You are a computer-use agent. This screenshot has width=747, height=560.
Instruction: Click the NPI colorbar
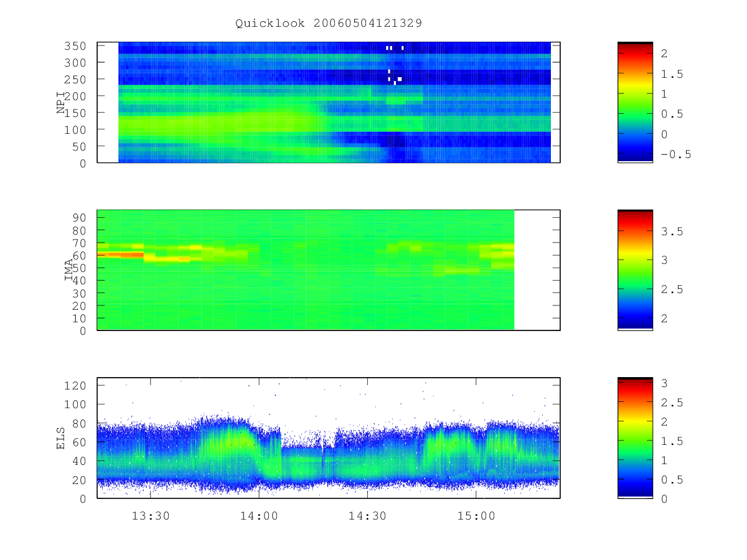(x=635, y=102)
